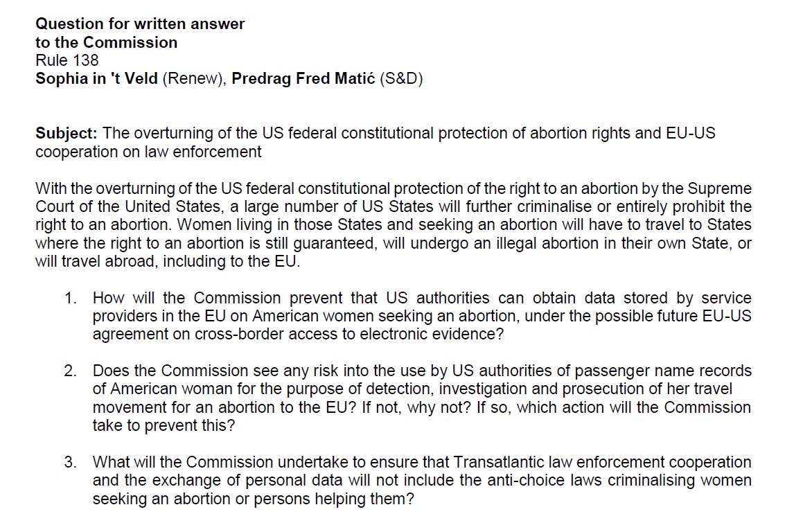Click the words 'Court of the United States'
The height and width of the screenshot is (532, 803).
pyautogui.click(x=129, y=206)
